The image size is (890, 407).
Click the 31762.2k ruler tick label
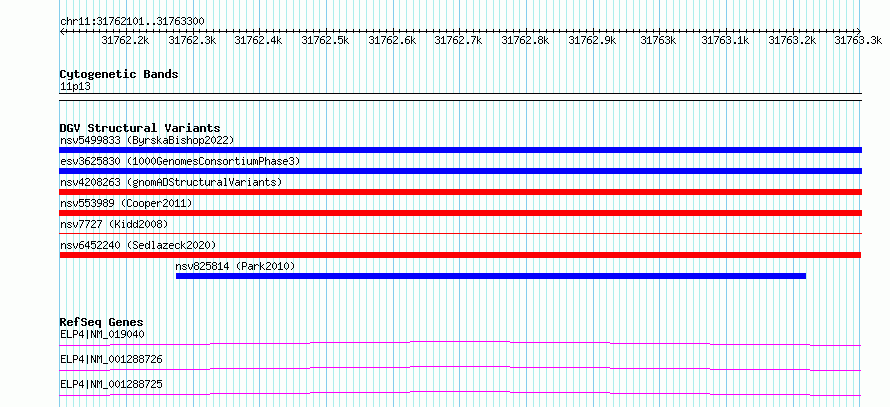pyautogui.click(x=125, y=40)
